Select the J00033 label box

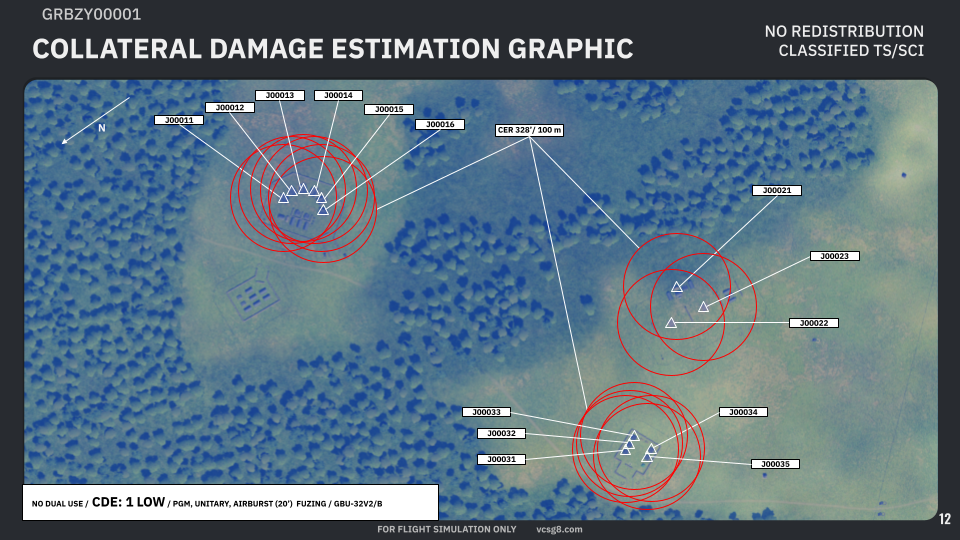pos(486,412)
